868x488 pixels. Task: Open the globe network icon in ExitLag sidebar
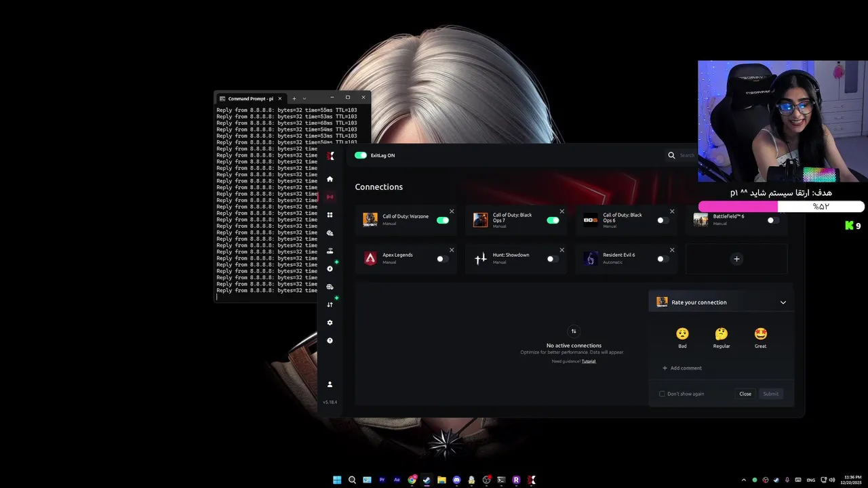click(x=330, y=287)
